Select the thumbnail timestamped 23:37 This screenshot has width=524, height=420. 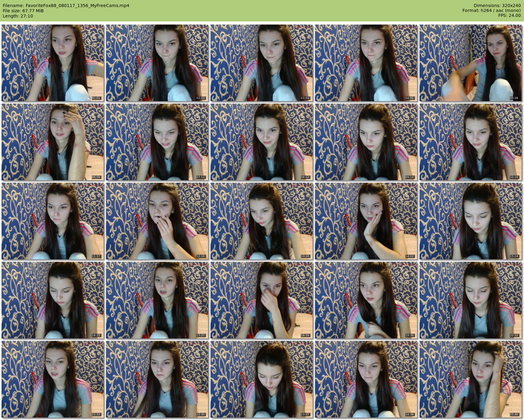click(261, 379)
